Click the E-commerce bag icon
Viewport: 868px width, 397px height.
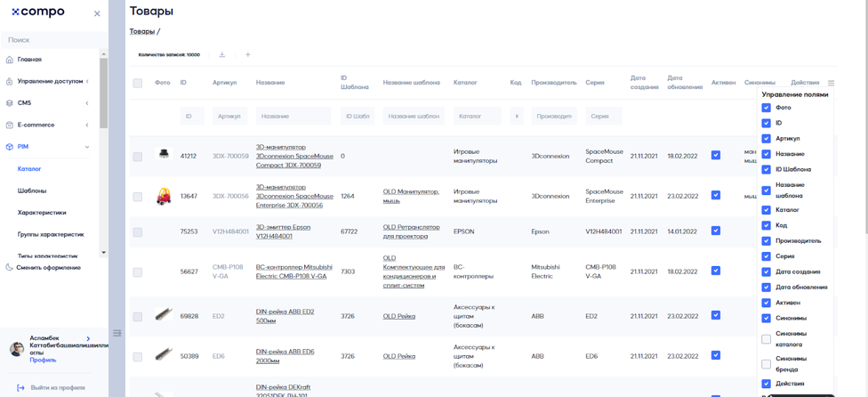pos(9,126)
